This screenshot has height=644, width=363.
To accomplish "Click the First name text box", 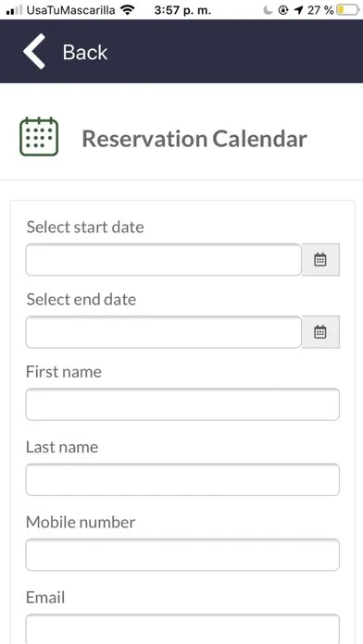I will (x=182, y=404).
